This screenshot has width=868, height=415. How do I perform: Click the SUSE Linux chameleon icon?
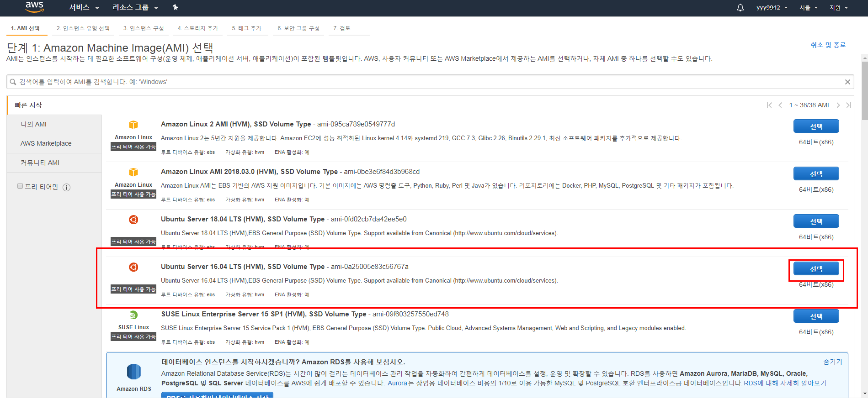click(x=133, y=315)
